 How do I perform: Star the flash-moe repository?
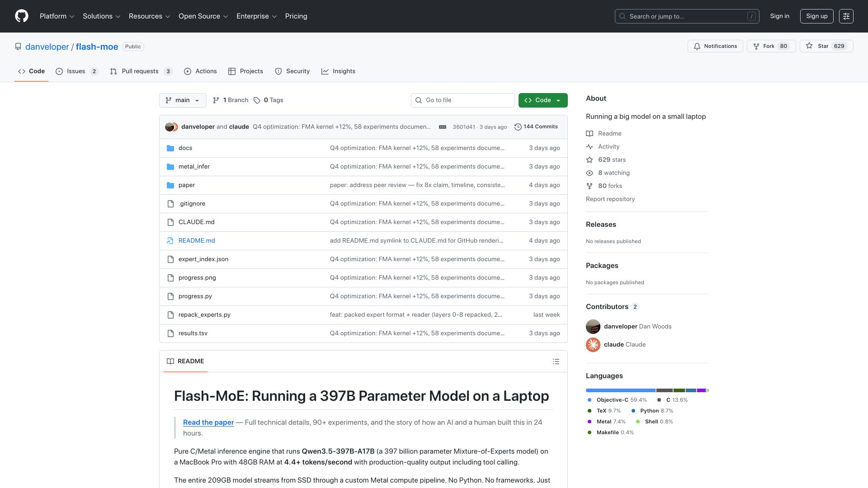(x=826, y=46)
